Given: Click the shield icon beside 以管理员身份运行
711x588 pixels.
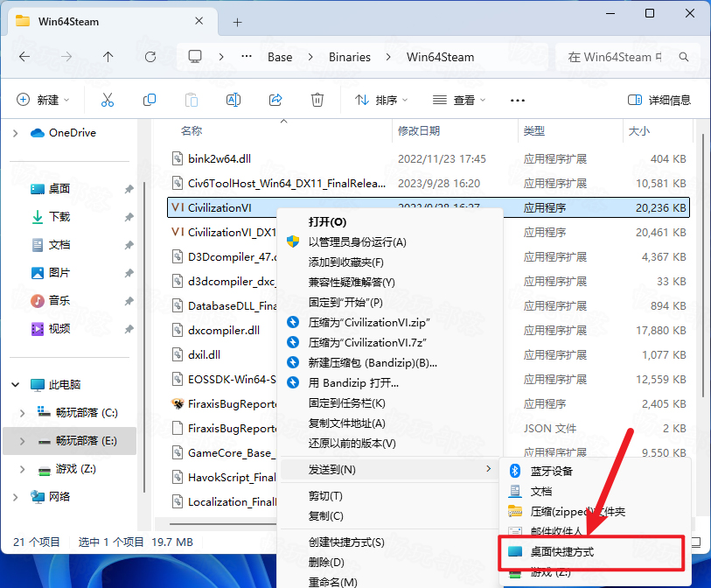Looking at the screenshot, I should tap(293, 241).
